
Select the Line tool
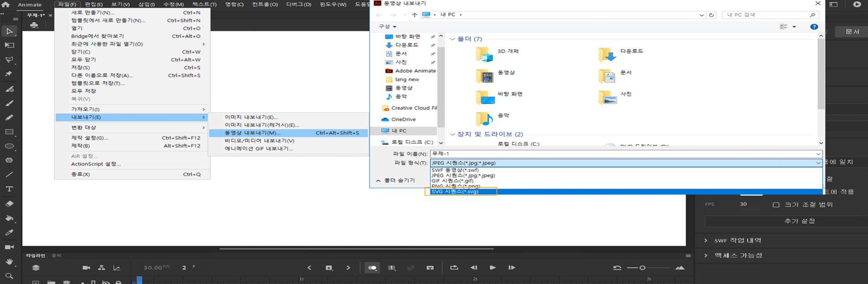click(9, 175)
